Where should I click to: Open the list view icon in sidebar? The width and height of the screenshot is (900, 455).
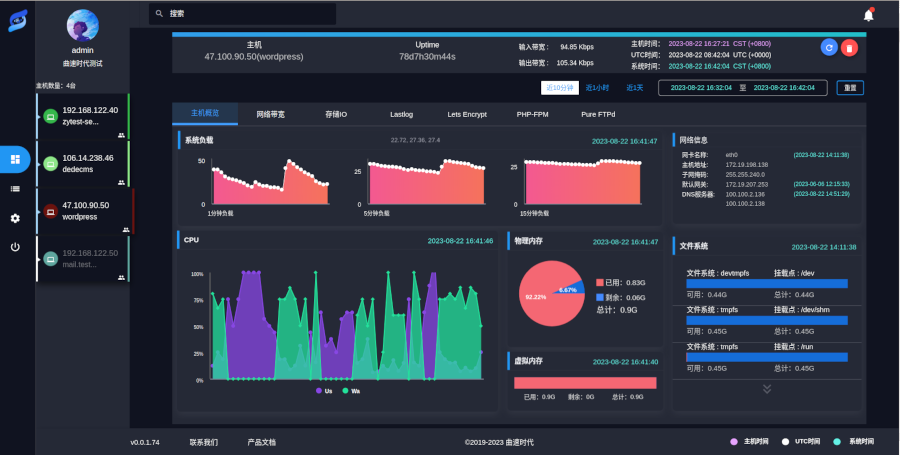pyautogui.click(x=15, y=189)
